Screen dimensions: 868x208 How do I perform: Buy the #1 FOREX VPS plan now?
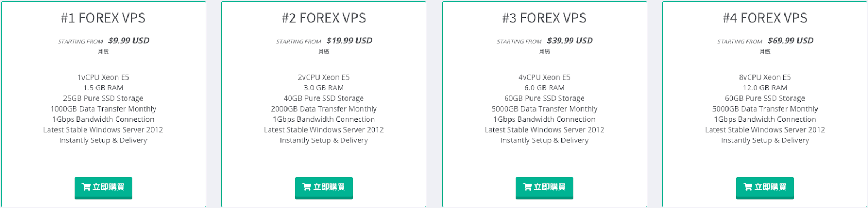103,187
